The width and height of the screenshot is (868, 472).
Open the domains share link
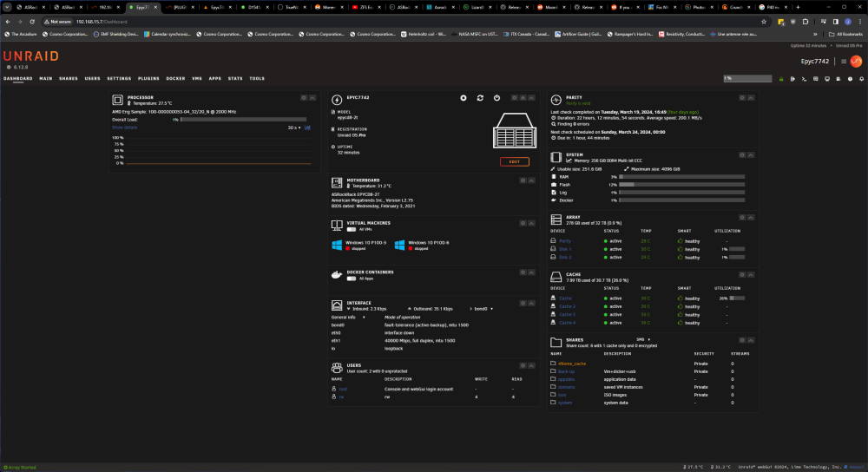(x=566, y=387)
